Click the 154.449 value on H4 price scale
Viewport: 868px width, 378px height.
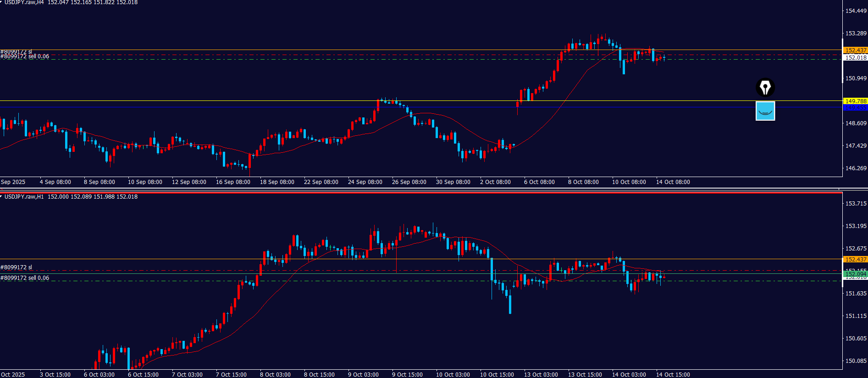coord(856,11)
